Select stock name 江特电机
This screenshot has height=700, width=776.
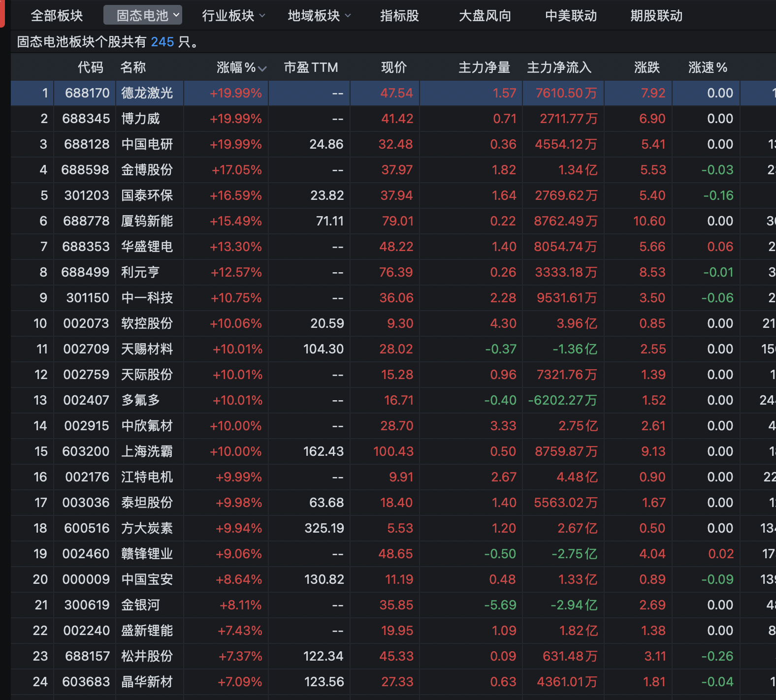(147, 477)
